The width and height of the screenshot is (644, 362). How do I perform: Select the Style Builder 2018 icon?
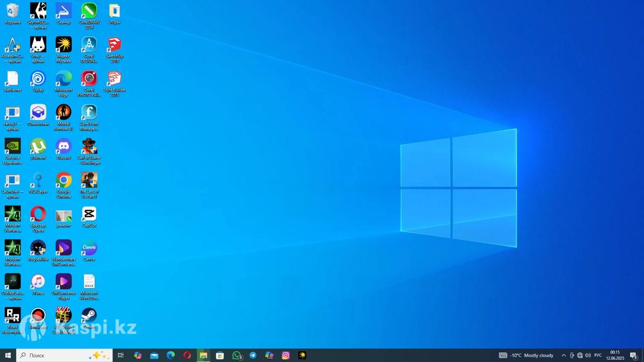tap(114, 84)
